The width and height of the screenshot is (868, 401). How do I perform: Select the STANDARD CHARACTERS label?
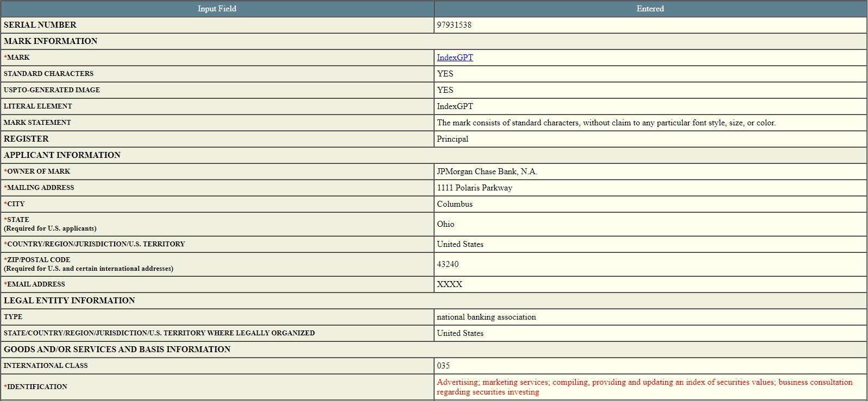point(48,74)
